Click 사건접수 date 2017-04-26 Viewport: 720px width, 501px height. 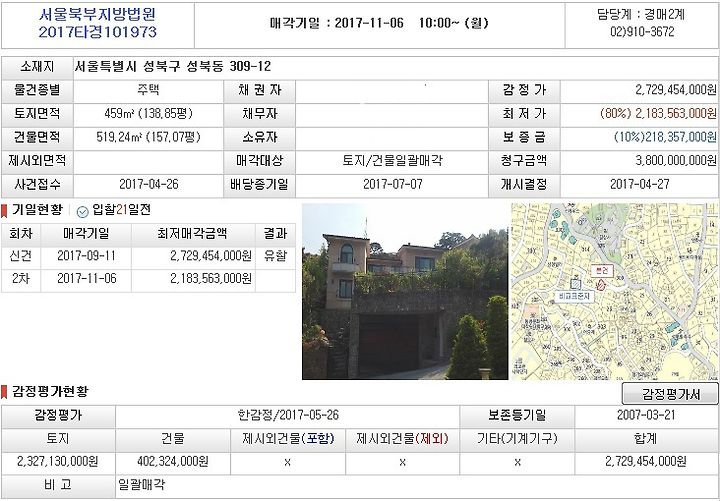(148, 185)
